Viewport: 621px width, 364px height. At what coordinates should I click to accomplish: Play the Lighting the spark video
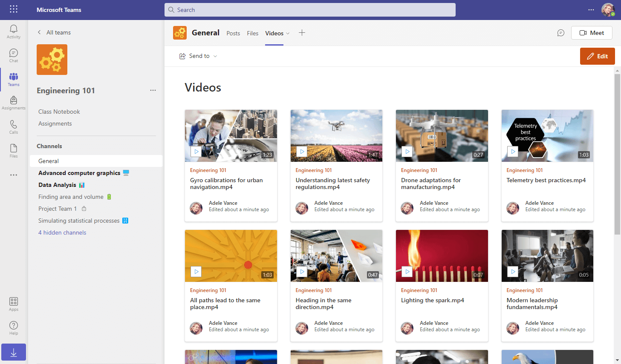(407, 271)
